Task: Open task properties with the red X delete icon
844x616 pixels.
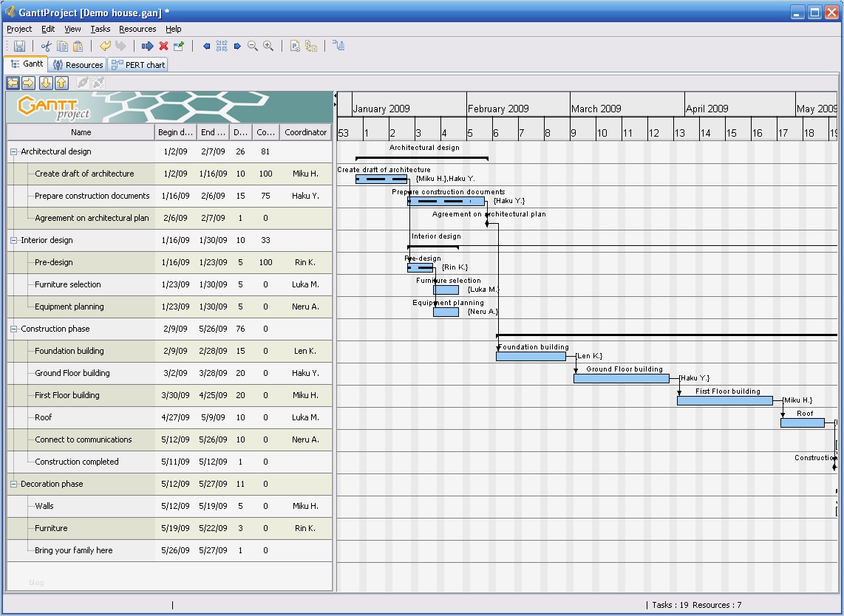Action: tap(164, 46)
